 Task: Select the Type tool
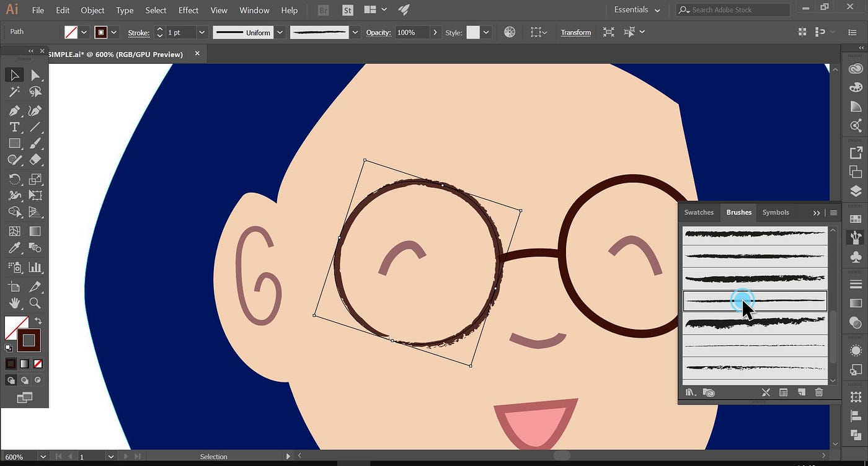click(14, 126)
